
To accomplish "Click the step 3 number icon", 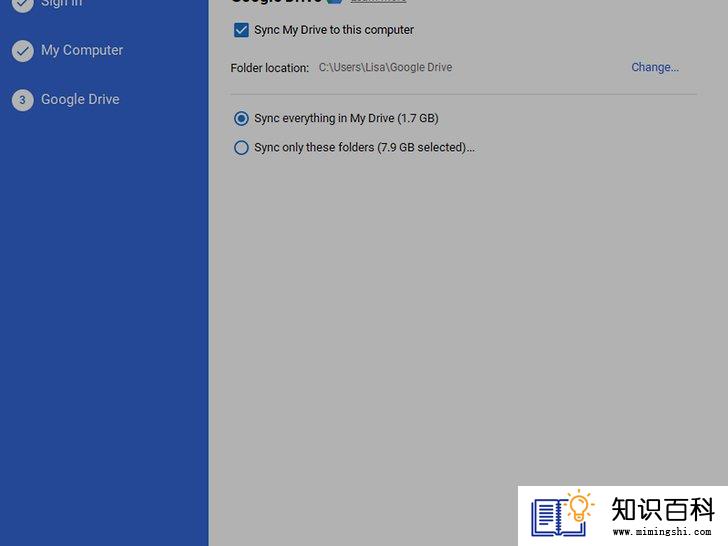I will 23,100.
